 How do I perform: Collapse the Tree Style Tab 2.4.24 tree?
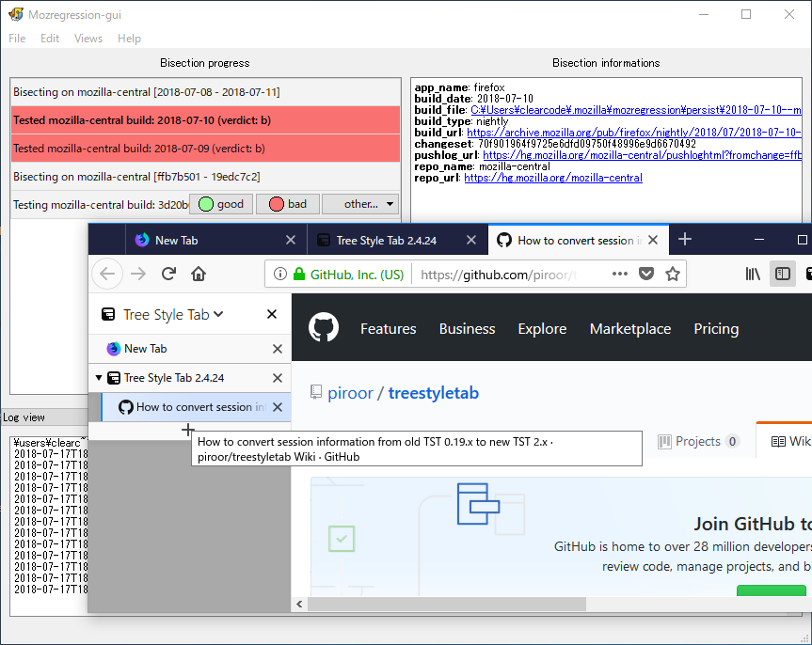[99, 378]
